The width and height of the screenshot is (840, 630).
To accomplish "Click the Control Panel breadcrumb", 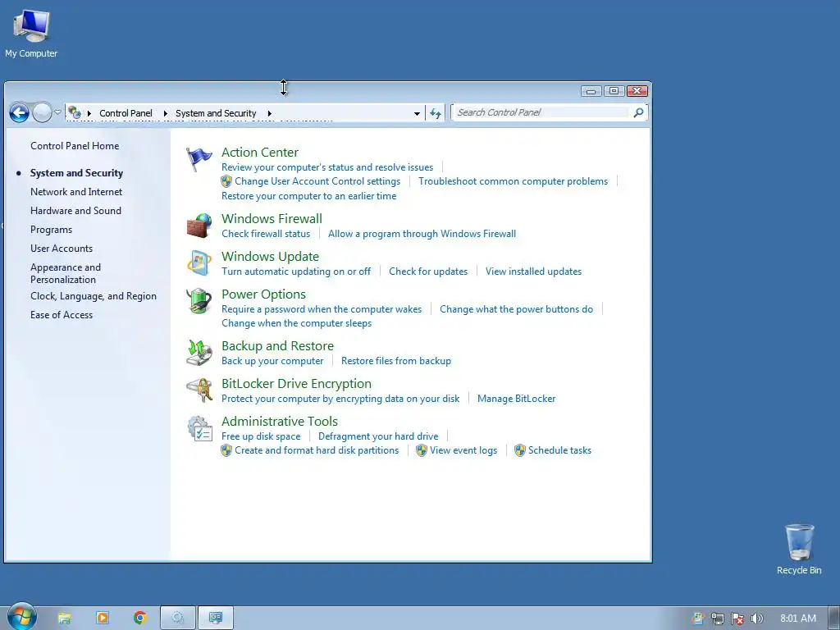I will click(126, 113).
